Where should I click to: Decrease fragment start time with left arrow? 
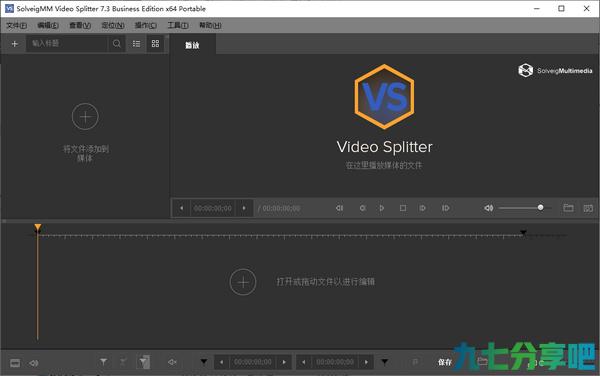tap(222, 362)
